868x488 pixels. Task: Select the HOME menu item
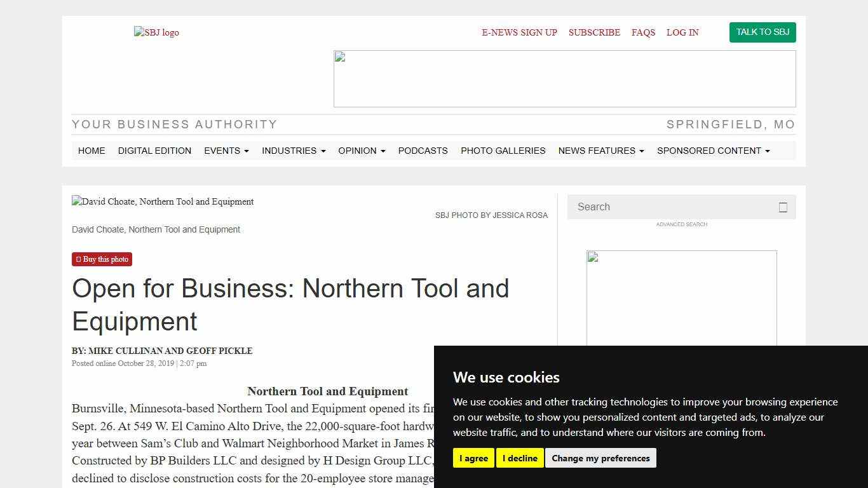click(x=92, y=151)
